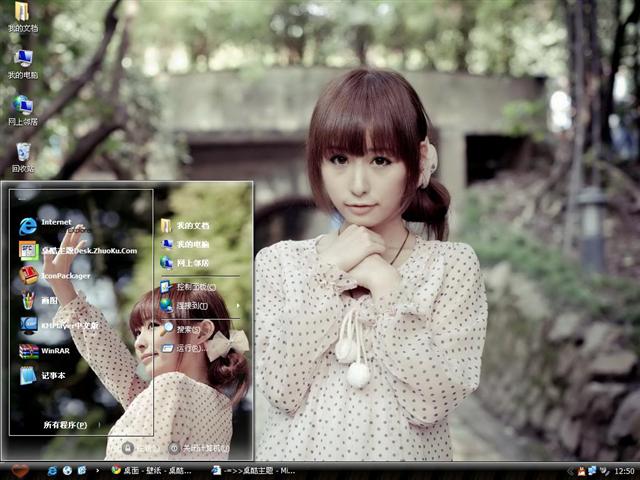Expand 所有程序(P) all programs list

point(65,425)
